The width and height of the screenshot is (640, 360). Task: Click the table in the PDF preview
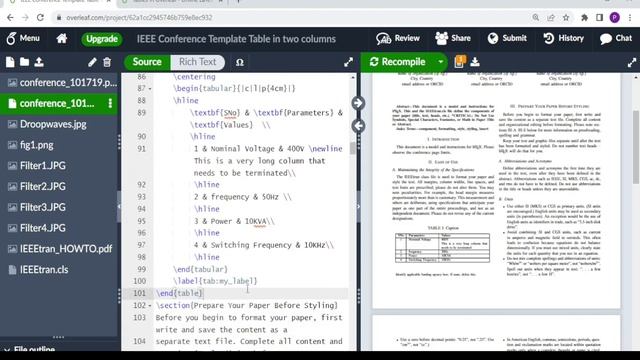442,248
